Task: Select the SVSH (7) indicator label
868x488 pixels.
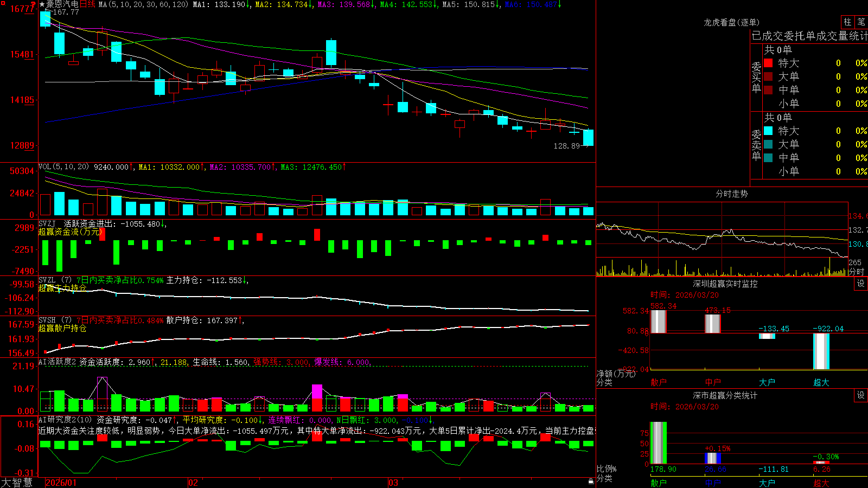Action: coord(55,320)
